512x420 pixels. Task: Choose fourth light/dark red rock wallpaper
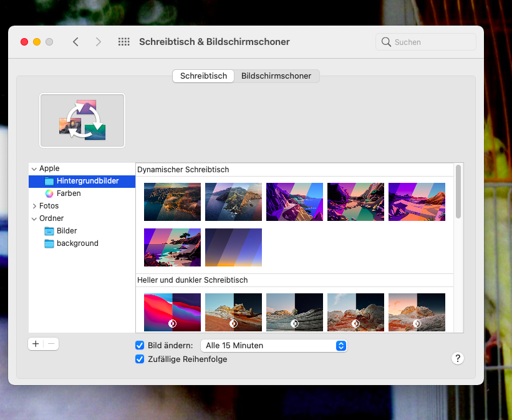coord(355,312)
